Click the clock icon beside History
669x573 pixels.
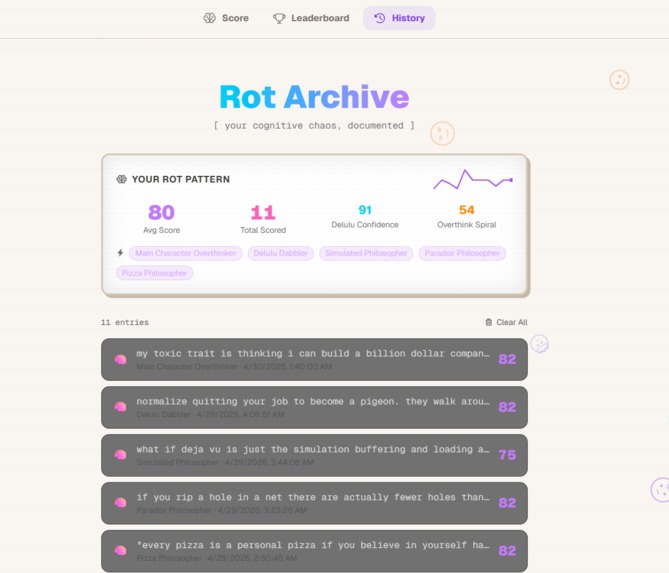[379, 18]
